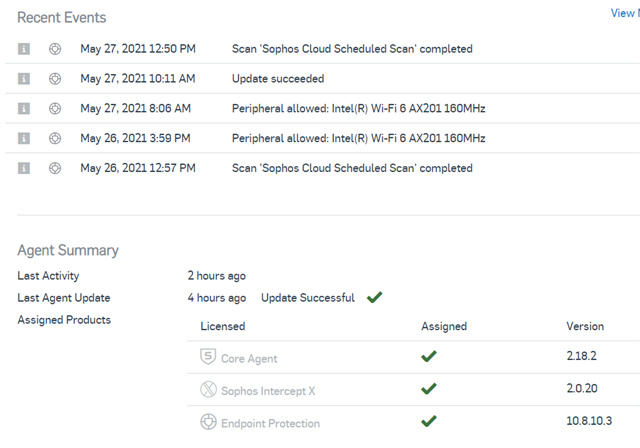
Task: Click May 26 scheduled scan completed description
Action: (x=352, y=168)
